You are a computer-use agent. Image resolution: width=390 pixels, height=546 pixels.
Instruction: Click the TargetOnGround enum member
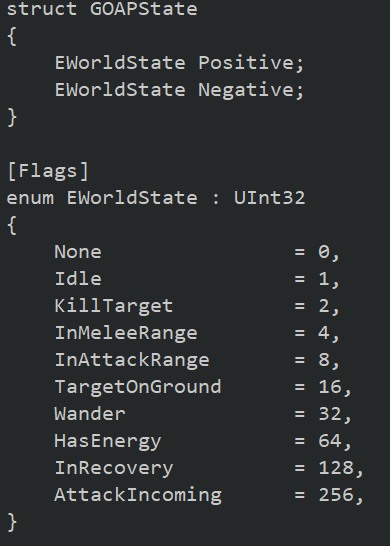tap(138, 387)
